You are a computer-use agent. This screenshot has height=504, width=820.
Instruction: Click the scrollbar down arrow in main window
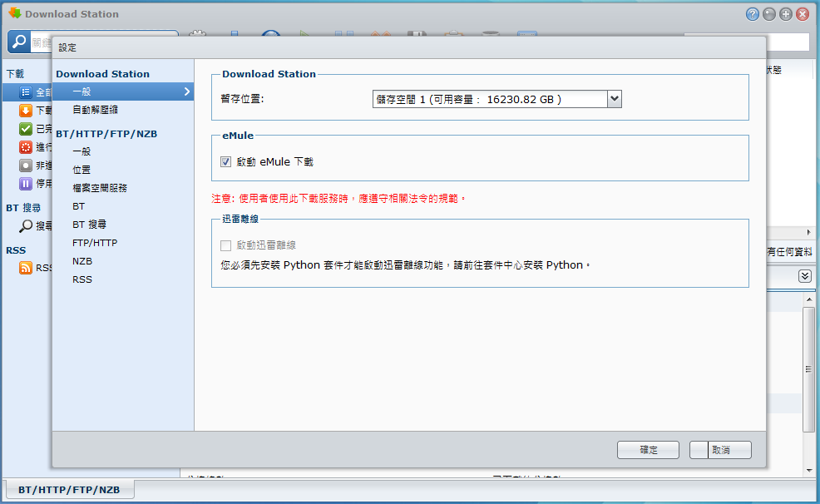809,471
